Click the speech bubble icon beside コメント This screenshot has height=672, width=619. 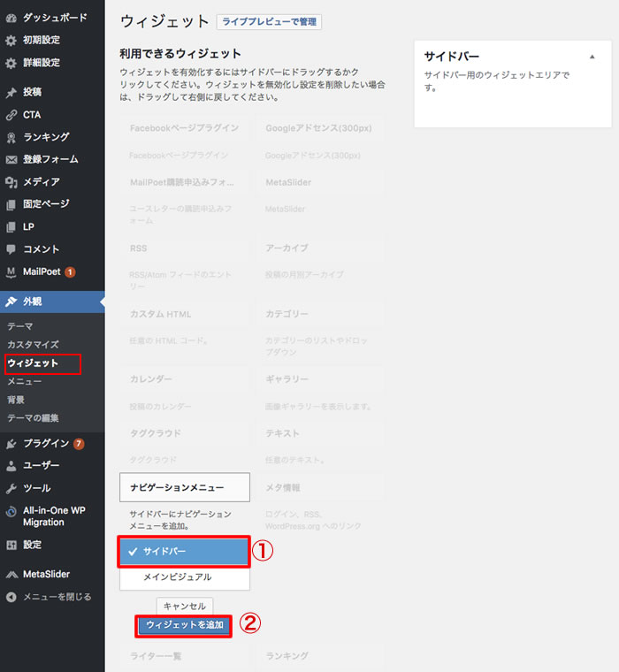pos(11,249)
